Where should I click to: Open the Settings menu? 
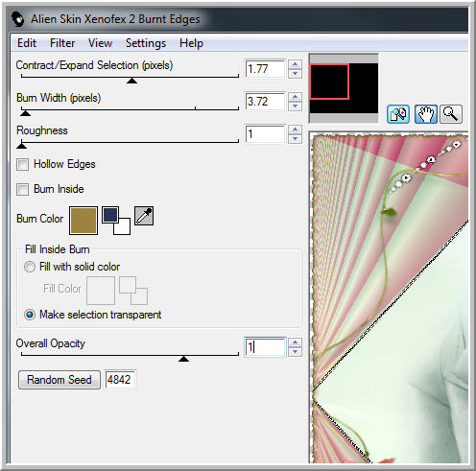(x=146, y=43)
